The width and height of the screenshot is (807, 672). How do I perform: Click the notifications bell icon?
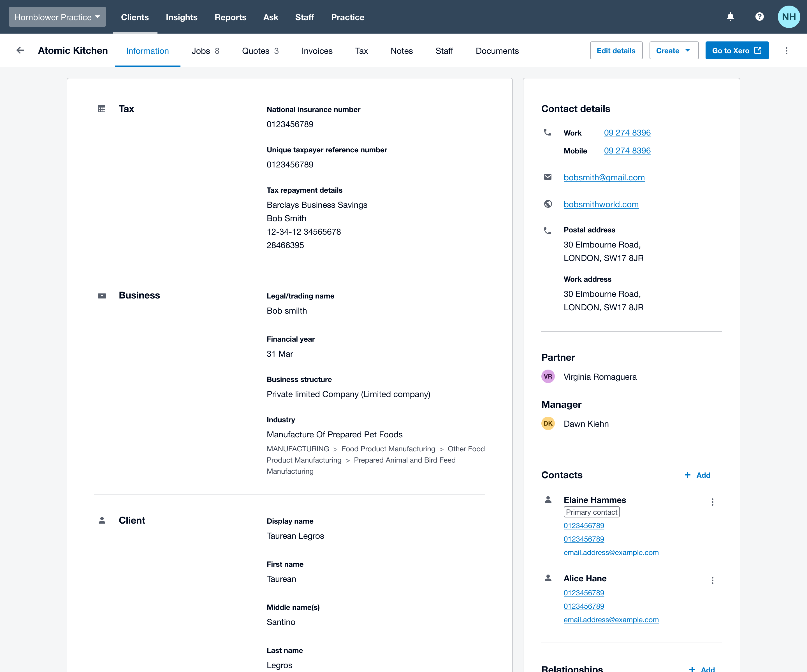tap(730, 17)
